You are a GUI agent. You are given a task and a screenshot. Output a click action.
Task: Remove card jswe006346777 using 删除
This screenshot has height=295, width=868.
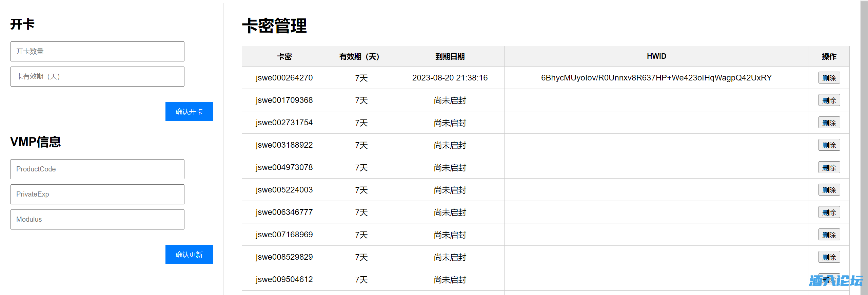pyautogui.click(x=829, y=213)
